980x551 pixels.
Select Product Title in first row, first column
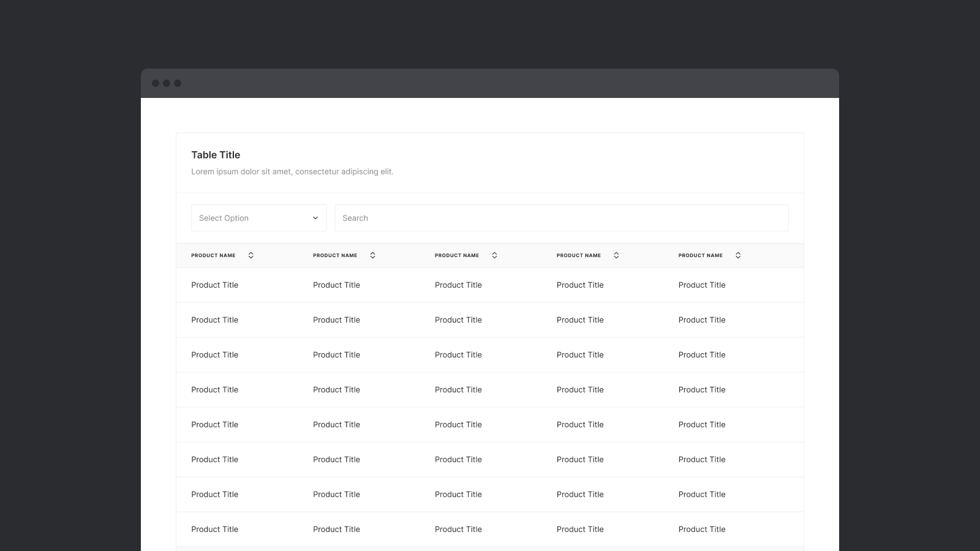pos(214,285)
